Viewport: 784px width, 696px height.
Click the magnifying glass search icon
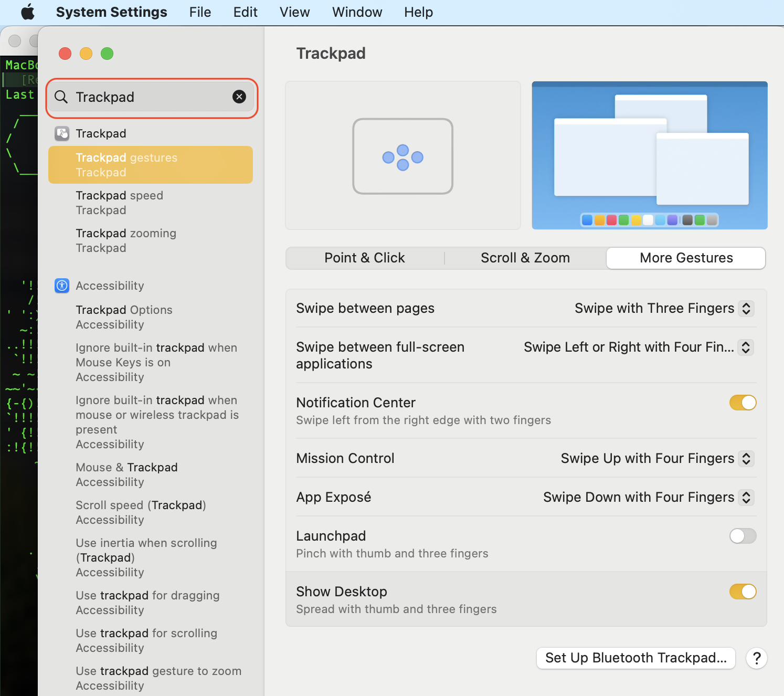61,97
